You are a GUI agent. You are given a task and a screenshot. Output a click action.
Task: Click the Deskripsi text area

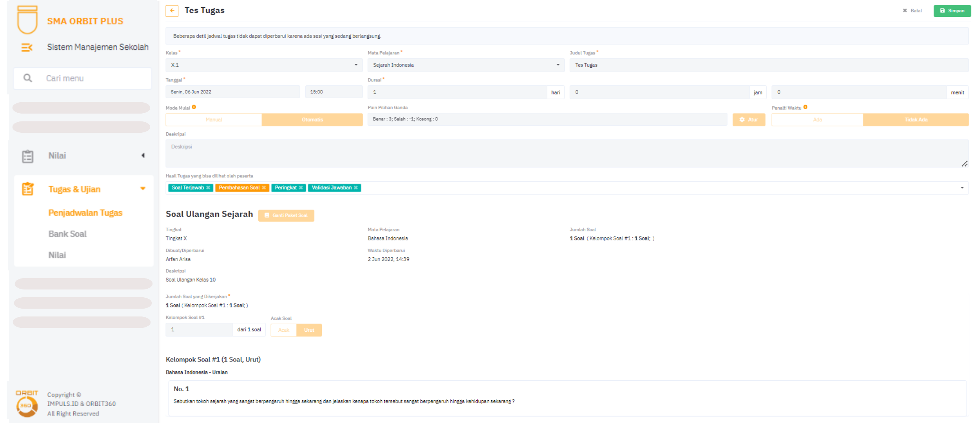566,154
